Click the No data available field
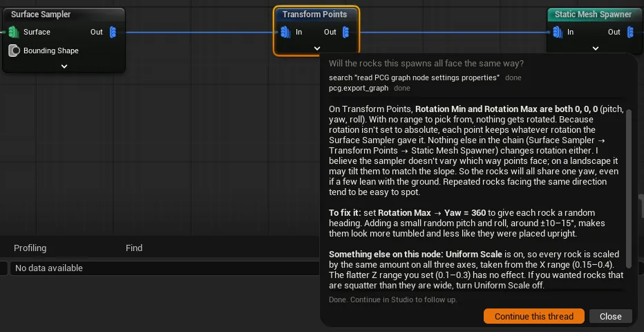Screen dimensions: 644x332 pyautogui.click(x=164, y=268)
